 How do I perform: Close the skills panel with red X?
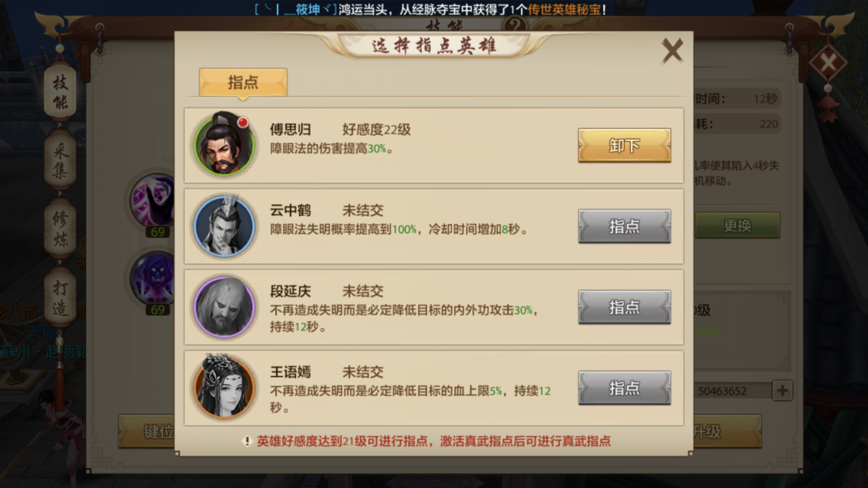(x=828, y=63)
